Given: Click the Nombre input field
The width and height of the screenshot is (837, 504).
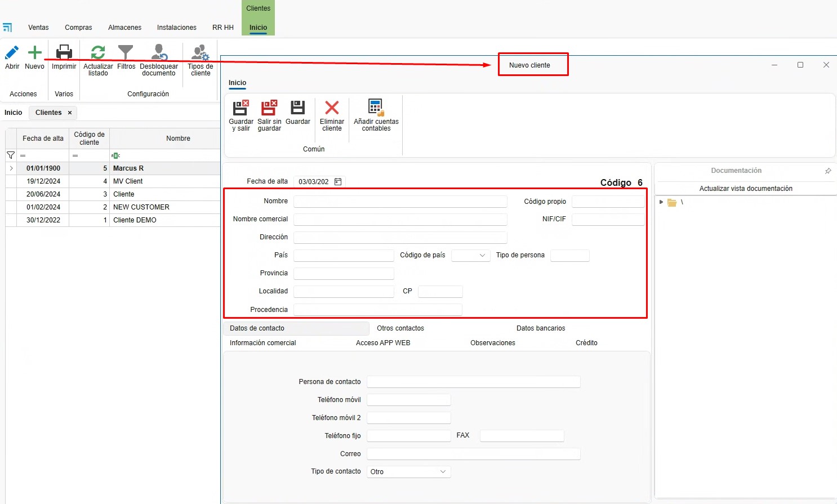Looking at the screenshot, I should (x=400, y=202).
